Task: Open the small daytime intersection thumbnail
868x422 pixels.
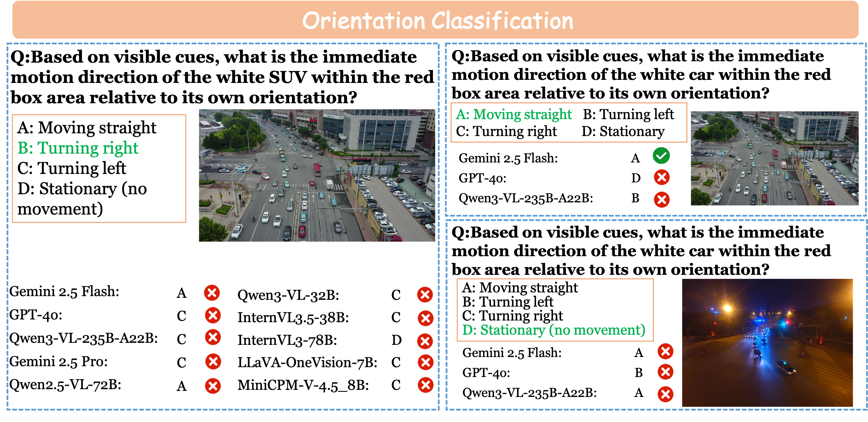Action: coord(774,158)
